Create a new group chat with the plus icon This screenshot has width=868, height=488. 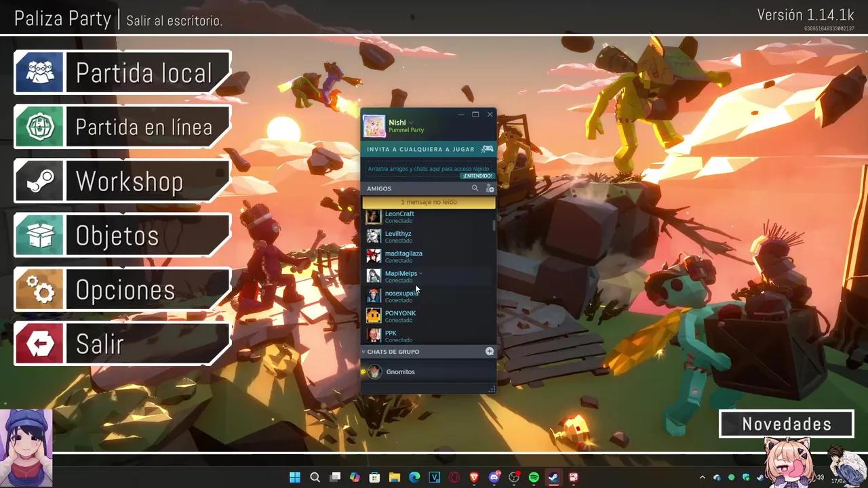click(x=490, y=352)
